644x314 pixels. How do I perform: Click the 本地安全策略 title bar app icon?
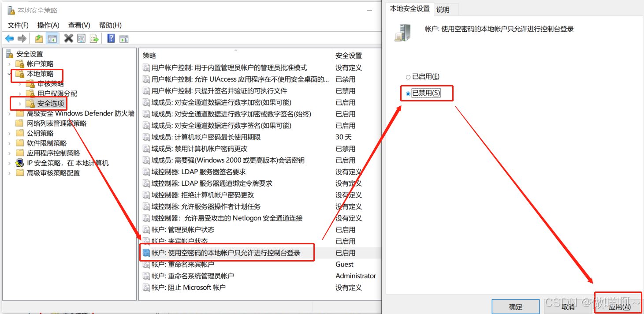11,10
